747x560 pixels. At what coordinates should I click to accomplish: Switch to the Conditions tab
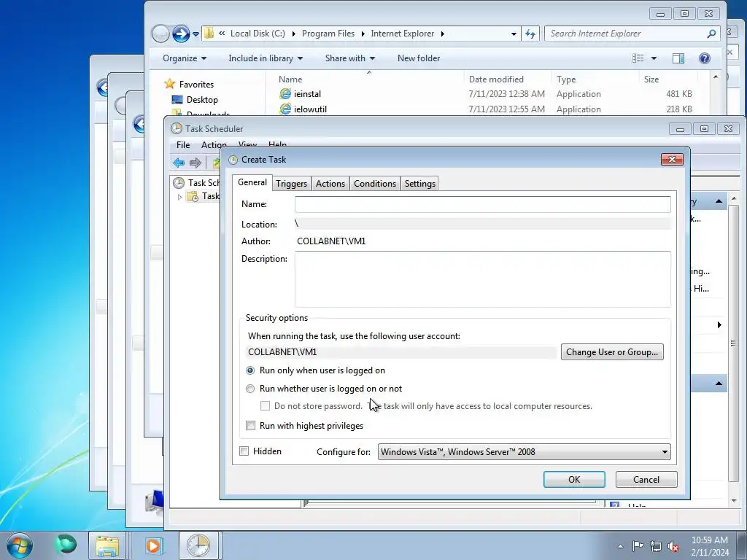(x=375, y=184)
